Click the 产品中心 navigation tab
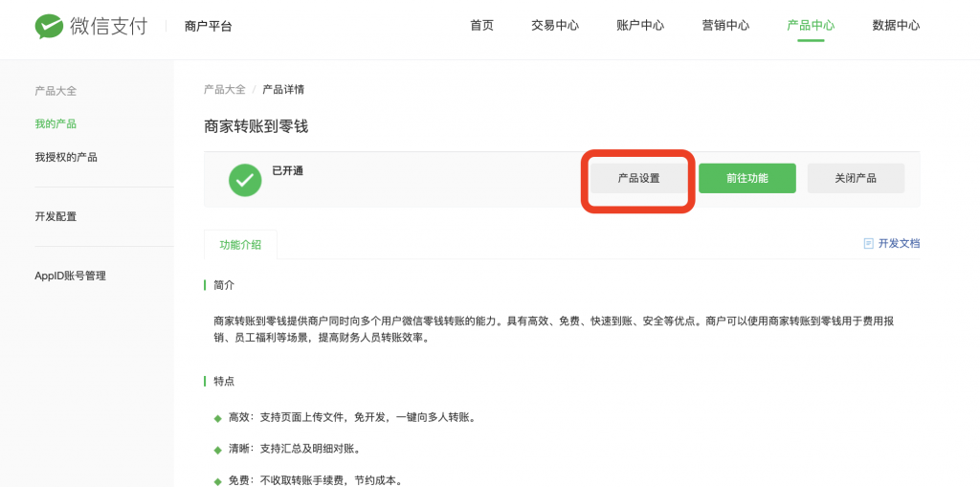The image size is (980, 487). coord(811,26)
